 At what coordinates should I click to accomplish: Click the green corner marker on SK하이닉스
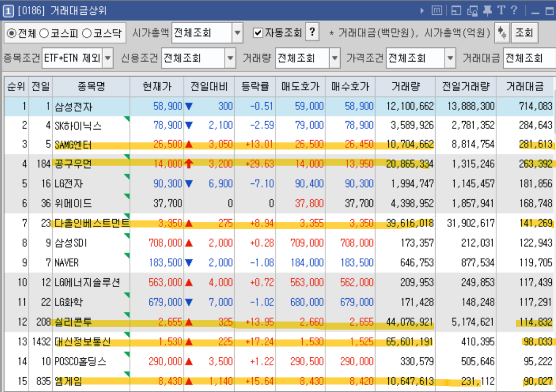click(127, 119)
